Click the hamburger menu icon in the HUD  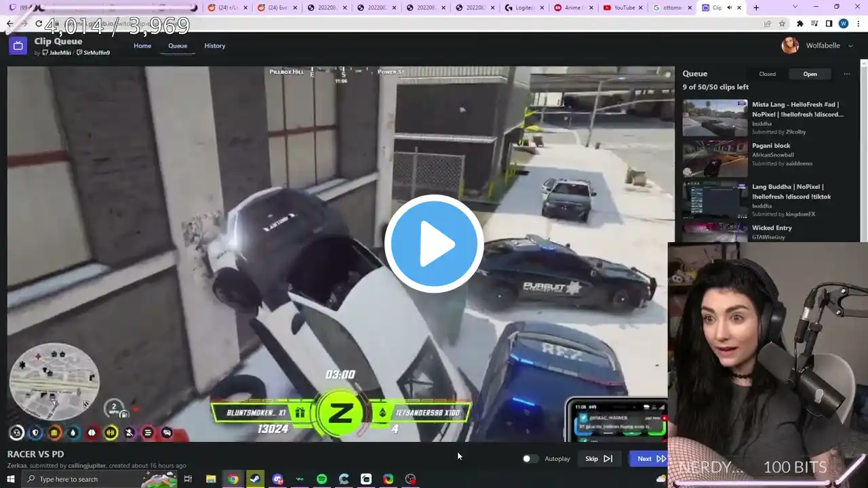point(148,432)
